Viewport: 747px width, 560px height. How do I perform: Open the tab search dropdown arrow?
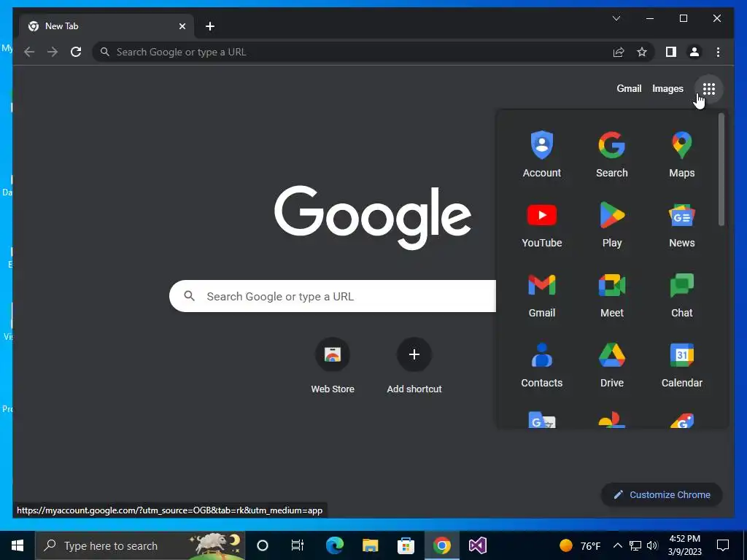[x=616, y=18]
